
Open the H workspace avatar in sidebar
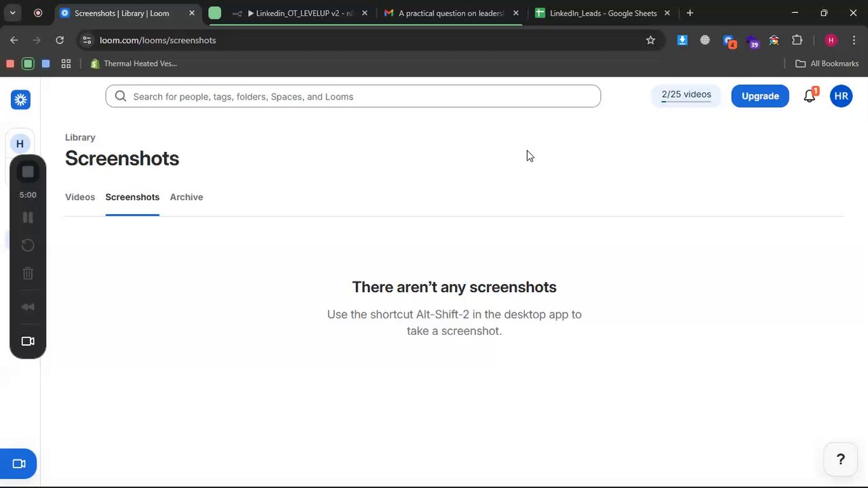(20, 144)
